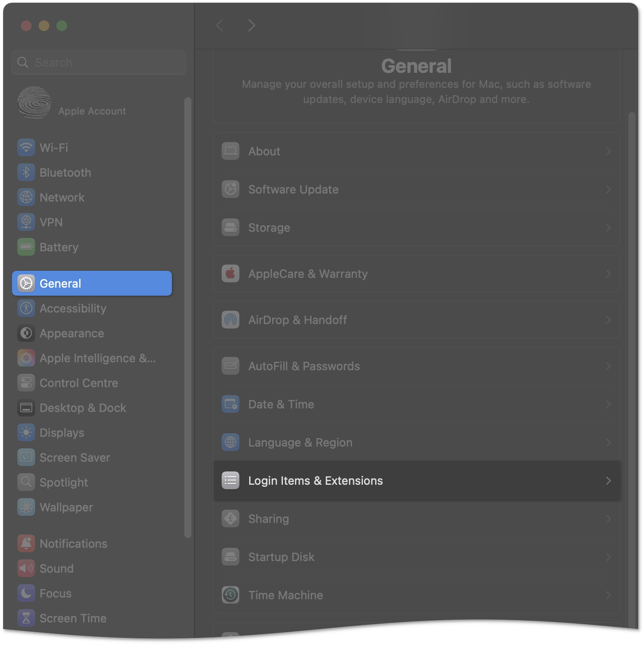This screenshot has height=645, width=644.
Task: Open the Sharing row label
Action: [x=268, y=519]
